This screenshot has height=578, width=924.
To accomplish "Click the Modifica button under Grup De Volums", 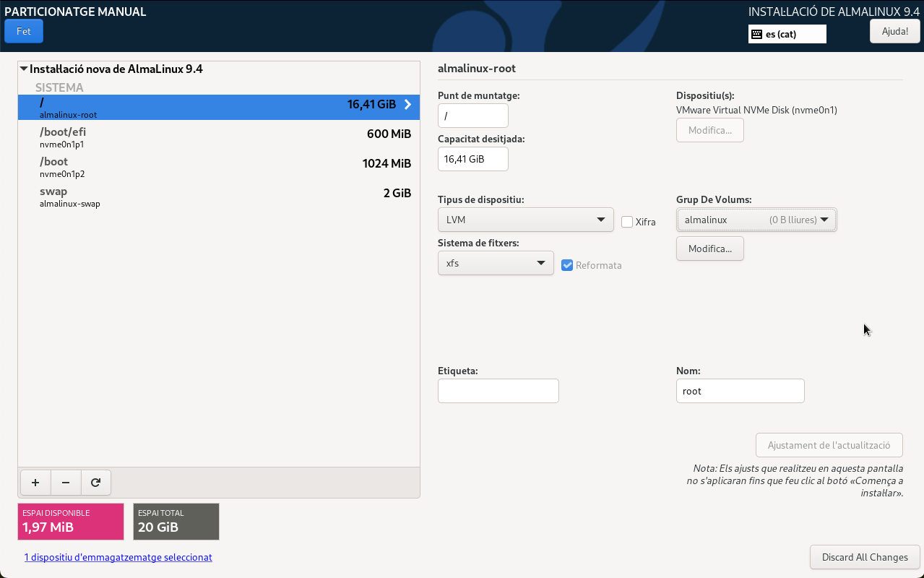I will pyautogui.click(x=709, y=249).
